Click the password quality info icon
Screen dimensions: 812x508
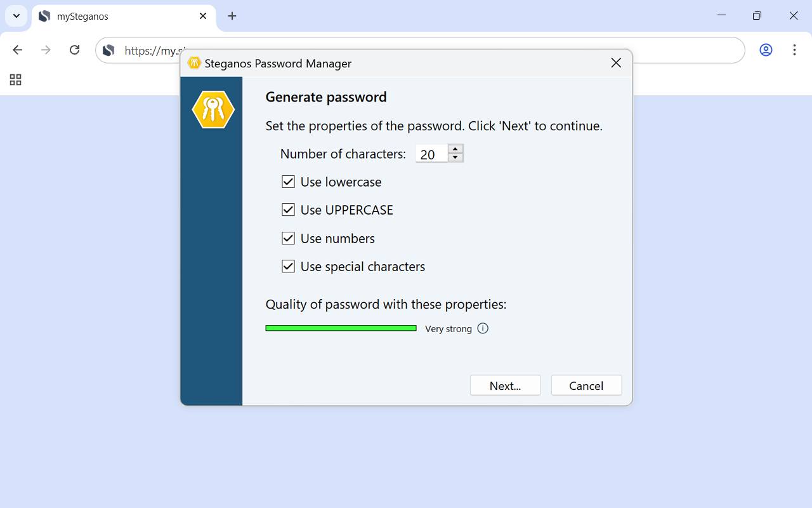483,328
